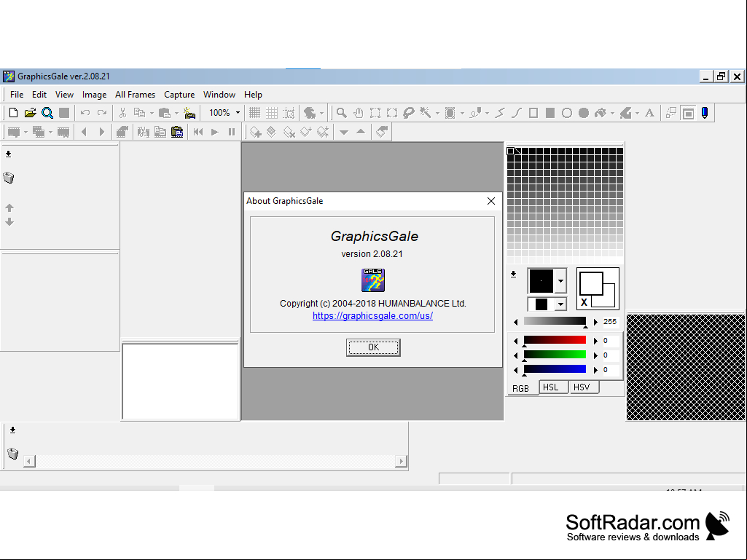Screen dimensions: 747x560
Task: Click the Next Frame arrow
Action: (x=101, y=132)
